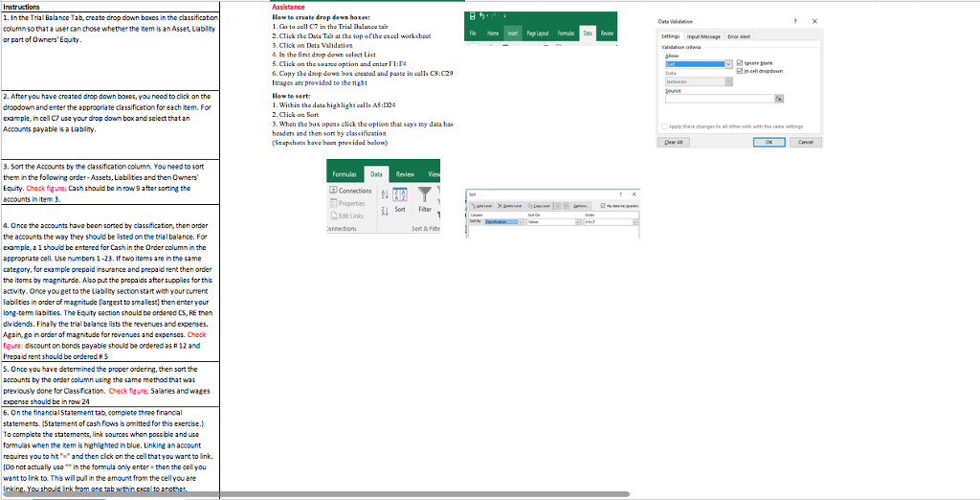This screenshot has width=980, height=500.
Task: Click Copy Level in the Sort dialog
Action: pyautogui.click(x=540, y=206)
